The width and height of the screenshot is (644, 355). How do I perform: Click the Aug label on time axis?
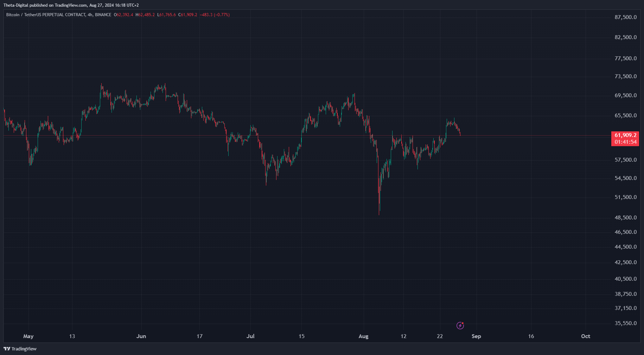[363, 336]
